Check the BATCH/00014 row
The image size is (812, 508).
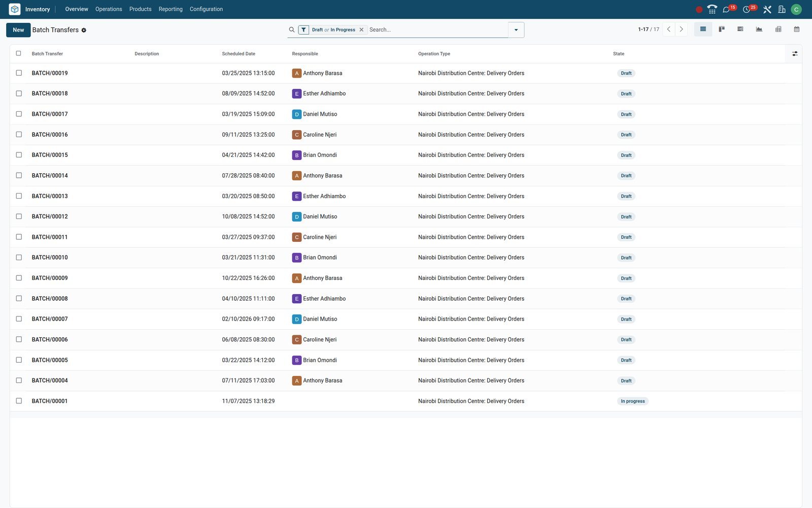19,175
